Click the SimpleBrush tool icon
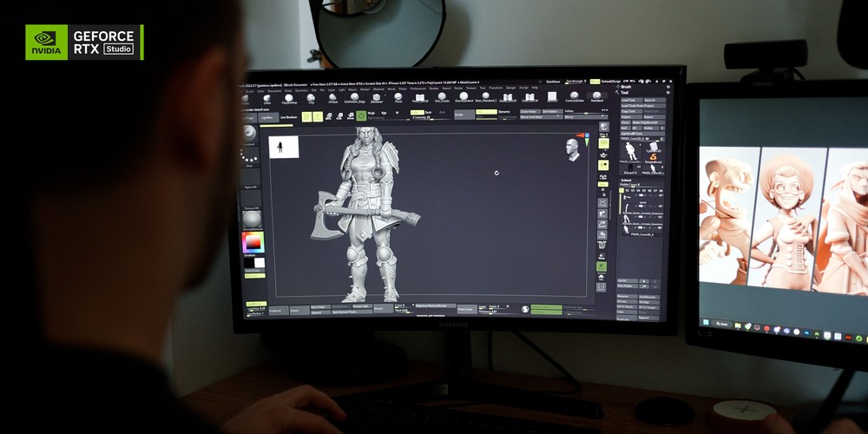 [x=654, y=157]
